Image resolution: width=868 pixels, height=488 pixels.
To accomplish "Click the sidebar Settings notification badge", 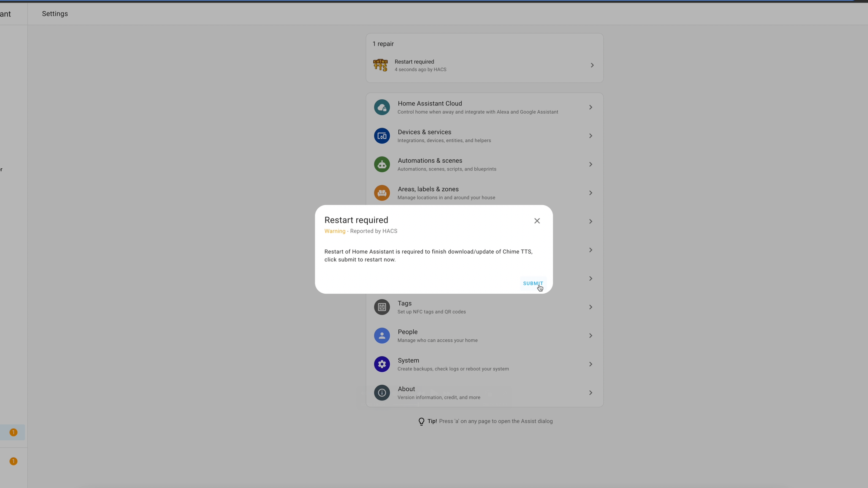I will tap(13, 432).
